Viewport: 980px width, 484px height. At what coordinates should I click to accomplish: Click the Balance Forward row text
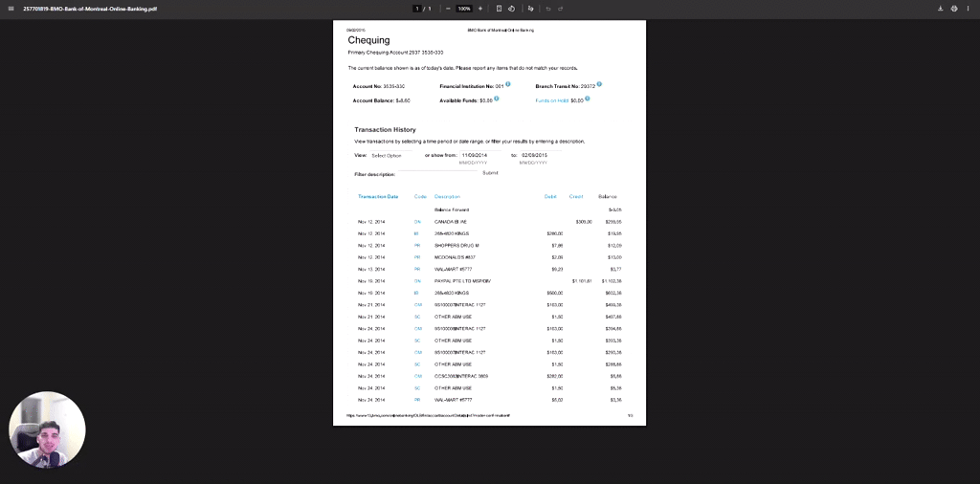pos(452,209)
